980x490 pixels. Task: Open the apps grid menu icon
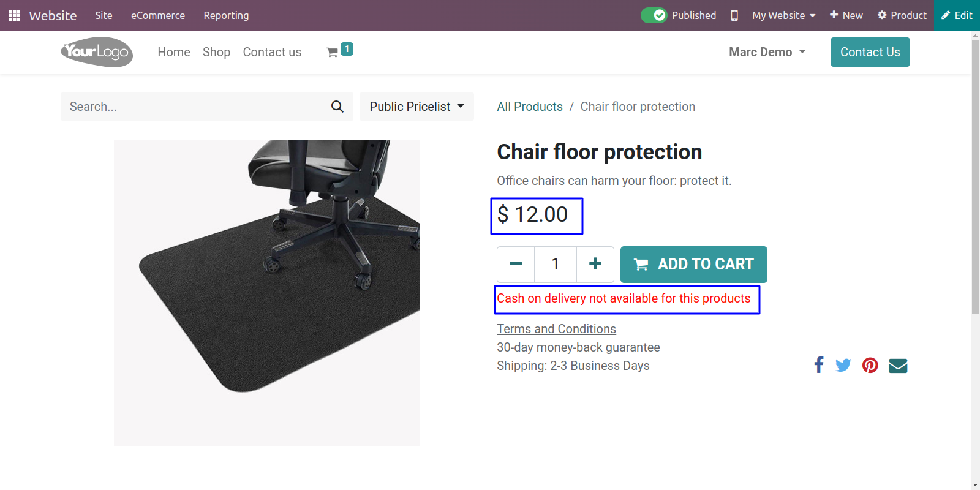coord(15,15)
